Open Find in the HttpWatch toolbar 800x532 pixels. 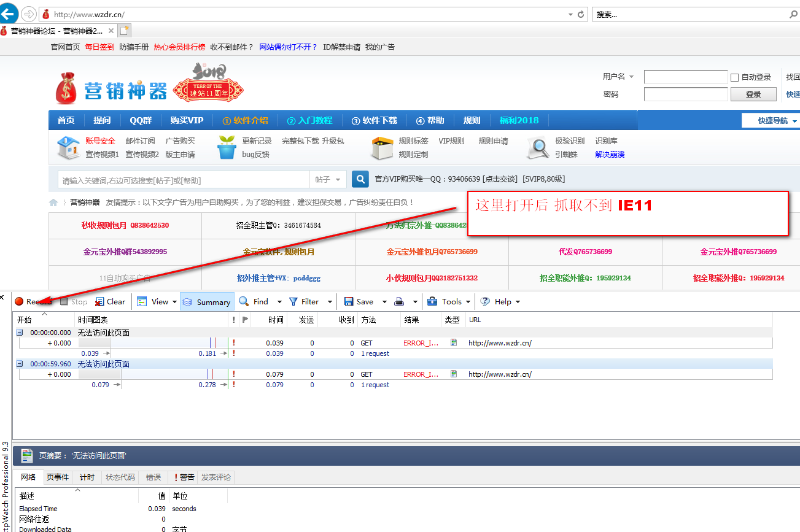click(254, 302)
